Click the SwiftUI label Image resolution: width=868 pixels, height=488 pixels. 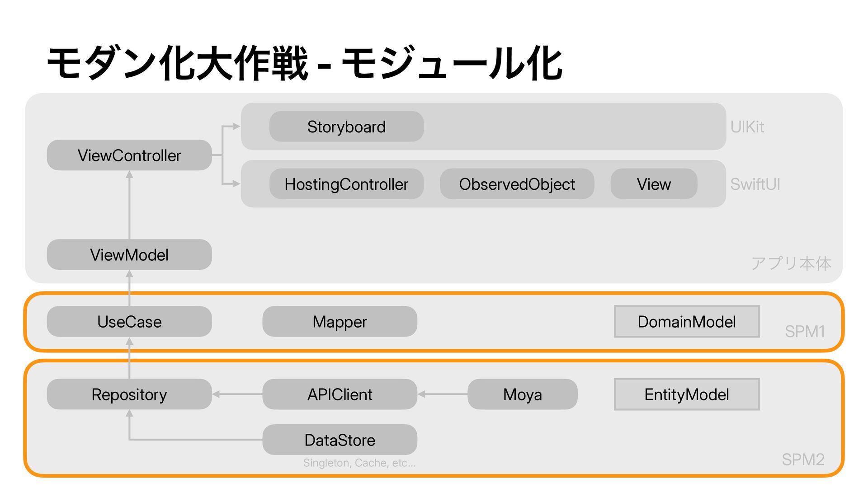tap(755, 184)
